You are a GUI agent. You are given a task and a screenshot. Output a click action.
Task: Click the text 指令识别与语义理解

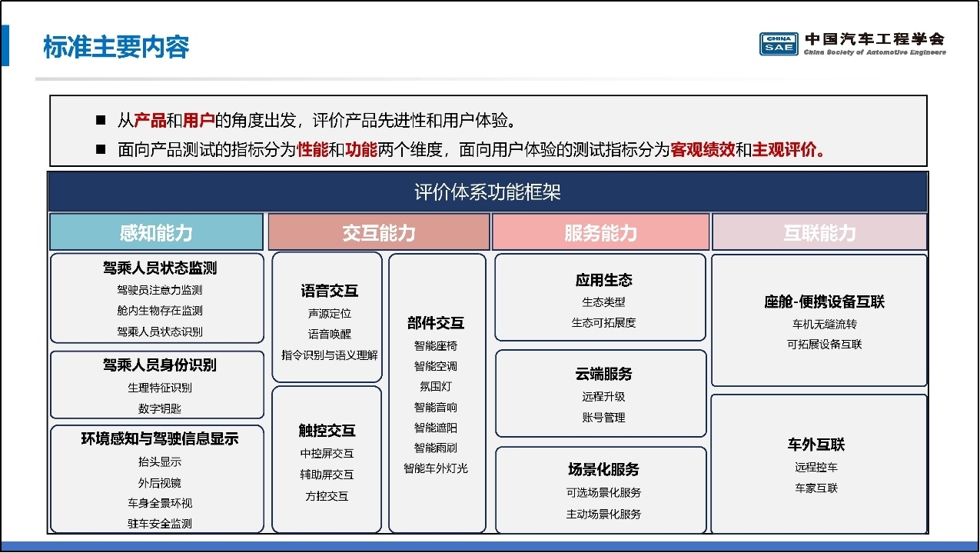(x=329, y=355)
